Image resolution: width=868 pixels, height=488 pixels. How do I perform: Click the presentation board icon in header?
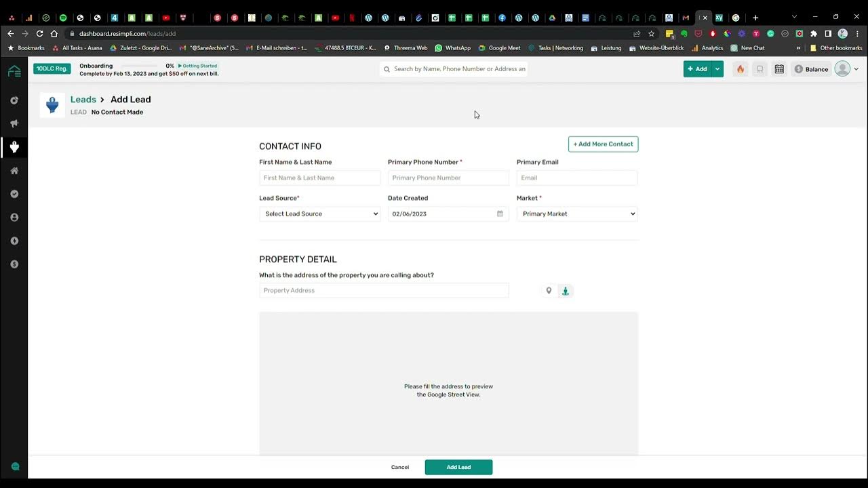759,69
